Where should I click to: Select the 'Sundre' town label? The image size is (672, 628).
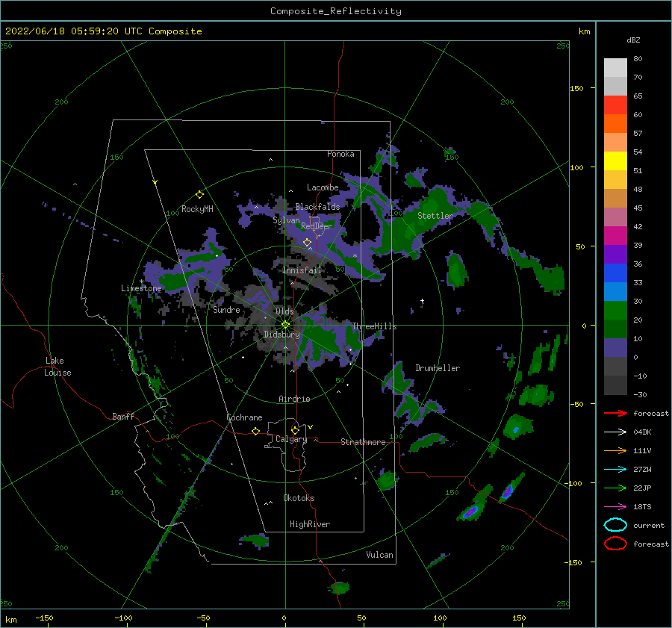[226, 309]
